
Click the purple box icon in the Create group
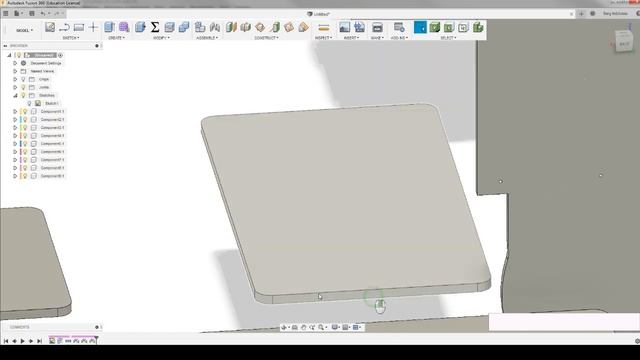click(x=124, y=27)
